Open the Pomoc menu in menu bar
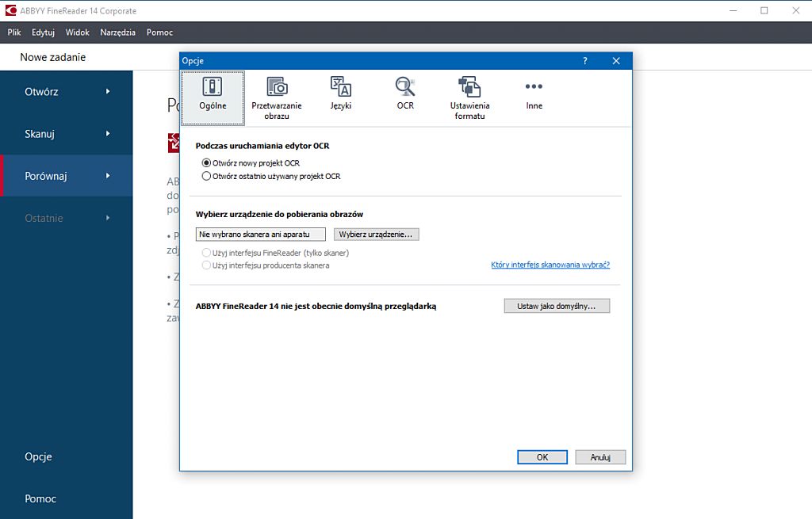Viewport: 812px width, 519px height. (x=159, y=32)
